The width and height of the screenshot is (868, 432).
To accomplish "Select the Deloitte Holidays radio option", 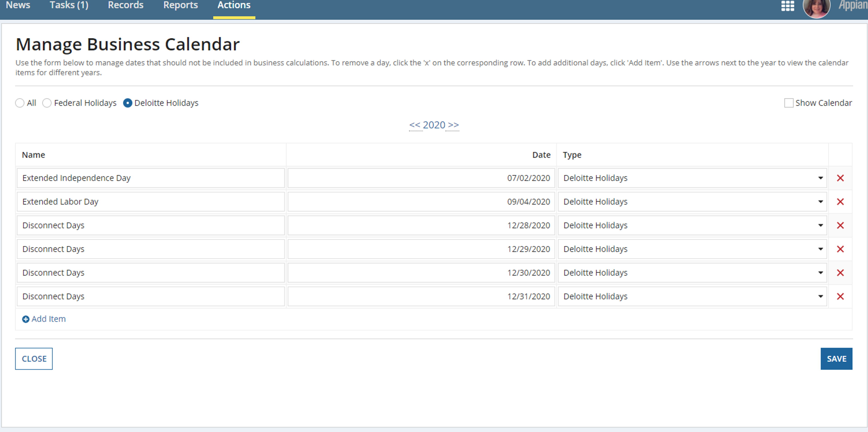I will (127, 103).
